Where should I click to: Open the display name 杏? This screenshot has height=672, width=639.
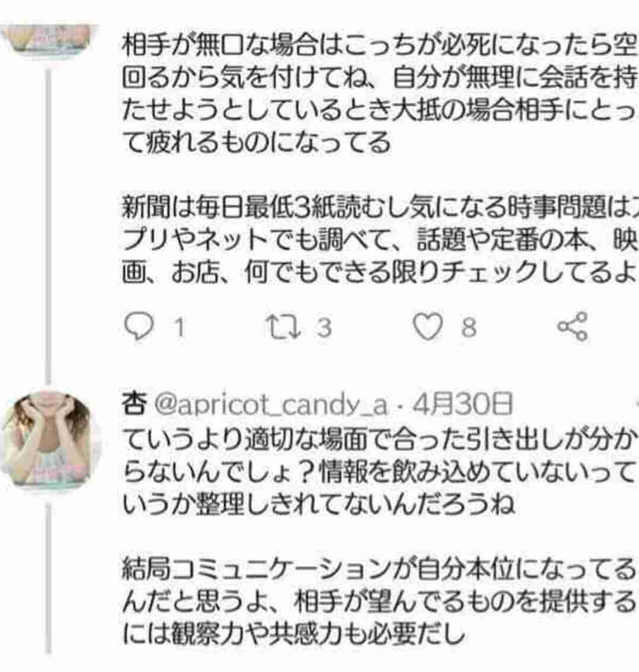[x=134, y=404]
